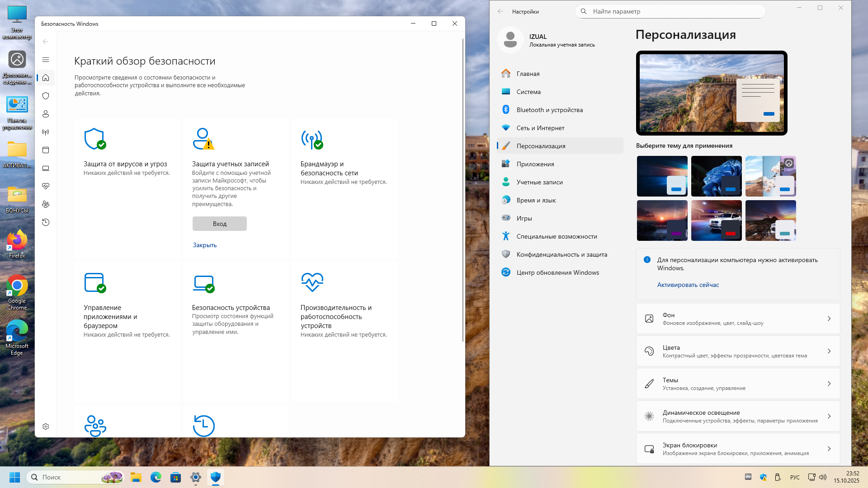Viewport: 868px width, 488px height.
Task: Expand the Фон background settings row
Action: point(738,319)
